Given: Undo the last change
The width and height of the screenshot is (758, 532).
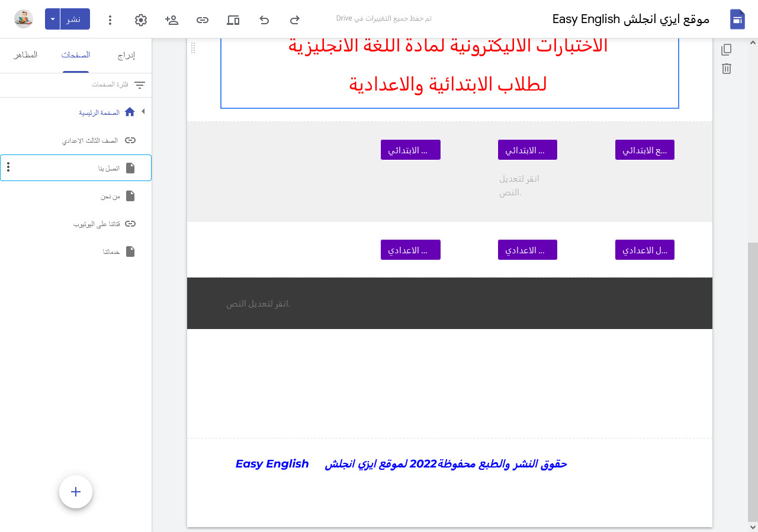Looking at the screenshot, I should [x=264, y=20].
